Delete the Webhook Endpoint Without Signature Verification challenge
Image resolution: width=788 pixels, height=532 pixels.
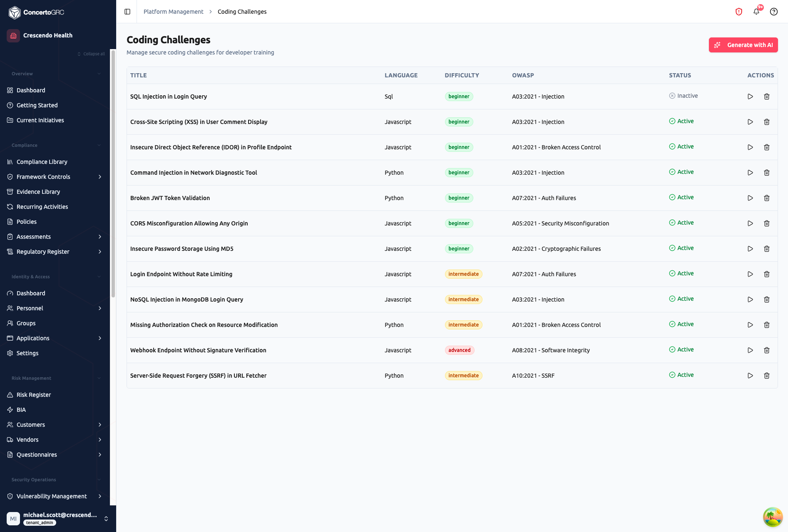767,350
